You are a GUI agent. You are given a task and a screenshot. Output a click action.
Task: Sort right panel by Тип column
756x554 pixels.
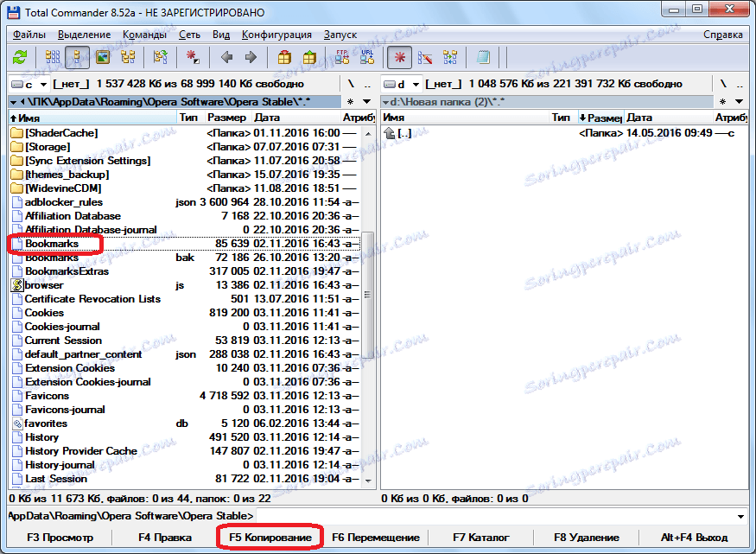[562, 118]
